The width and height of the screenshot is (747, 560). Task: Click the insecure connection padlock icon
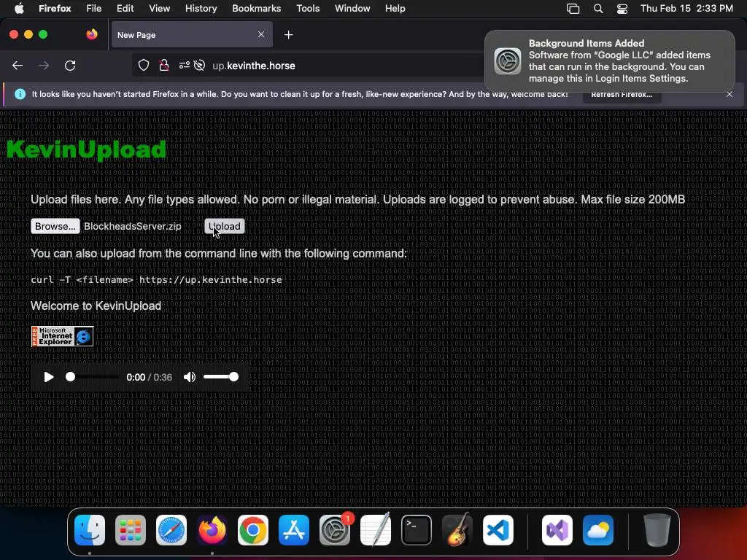(x=164, y=66)
